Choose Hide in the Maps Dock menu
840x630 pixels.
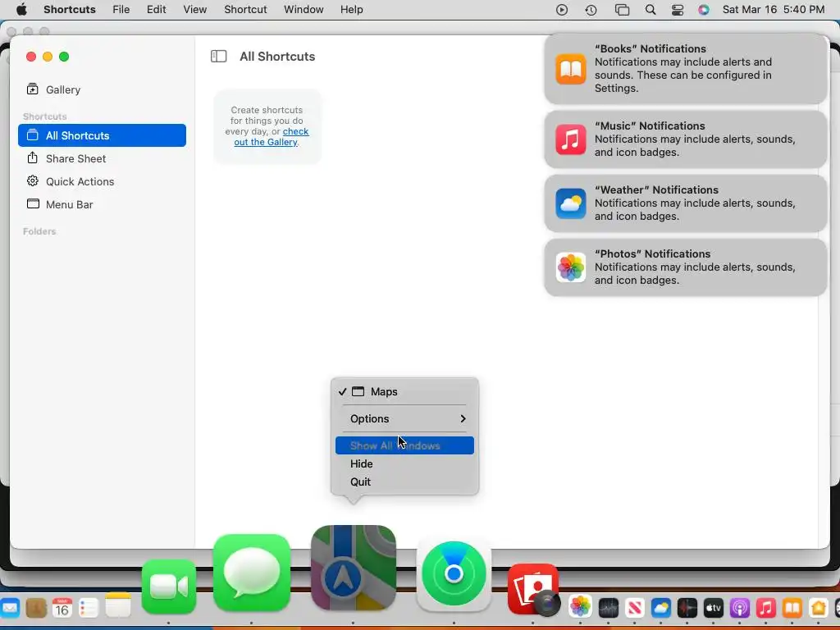404,464
